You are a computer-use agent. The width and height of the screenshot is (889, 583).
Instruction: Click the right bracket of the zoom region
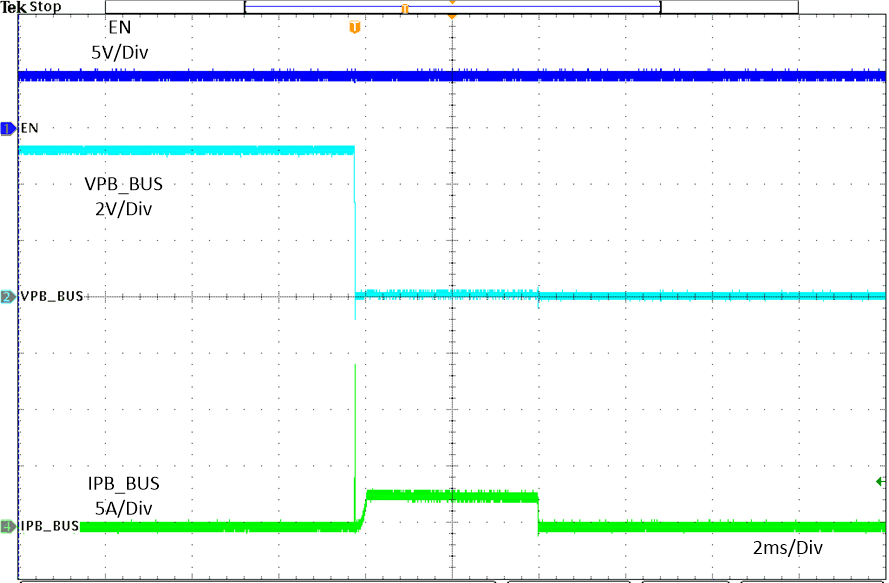click(659, 6)
